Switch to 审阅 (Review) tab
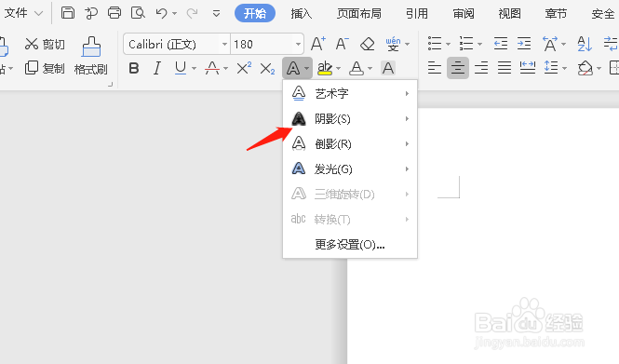Image resolution: width=619 pixels, height=364 pixels. coord(463,13)
